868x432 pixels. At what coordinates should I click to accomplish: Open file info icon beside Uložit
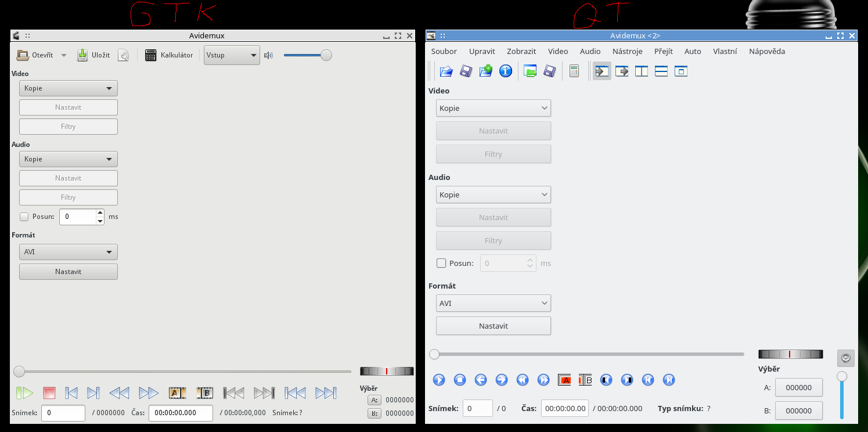pyautogui.click(x=123, y=55)
